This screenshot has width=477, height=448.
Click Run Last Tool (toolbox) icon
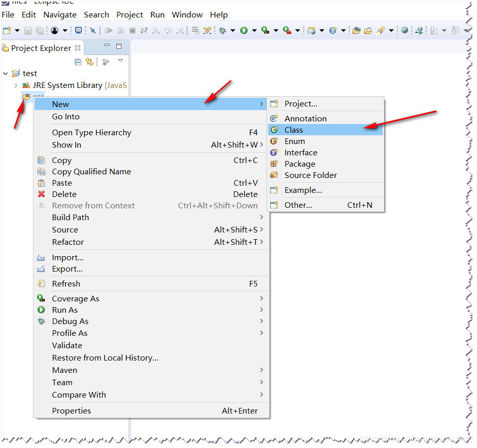tap(287, 30)
